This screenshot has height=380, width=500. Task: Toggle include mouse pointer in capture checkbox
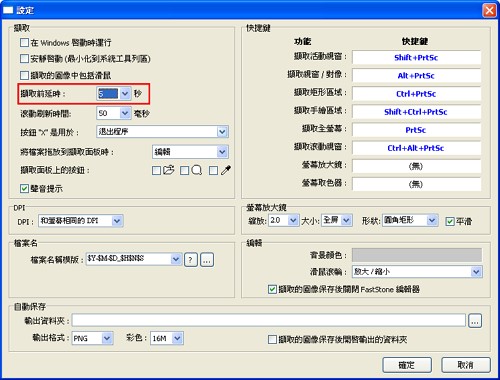pos(24,75)
